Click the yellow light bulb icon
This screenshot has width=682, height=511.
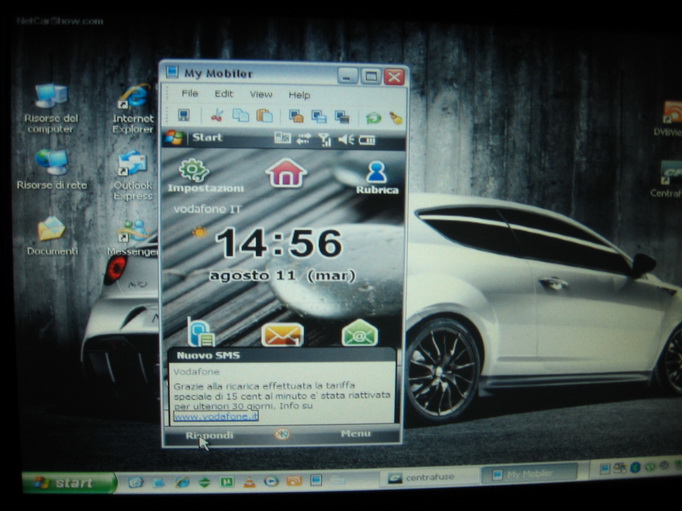point(395,118)
